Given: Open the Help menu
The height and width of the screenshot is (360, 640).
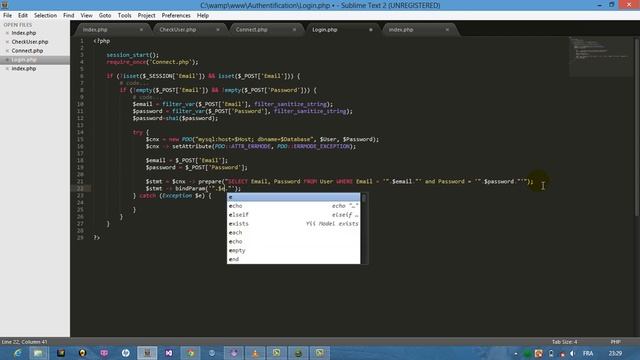Looking at the screenshot, I should pos(203,16).
